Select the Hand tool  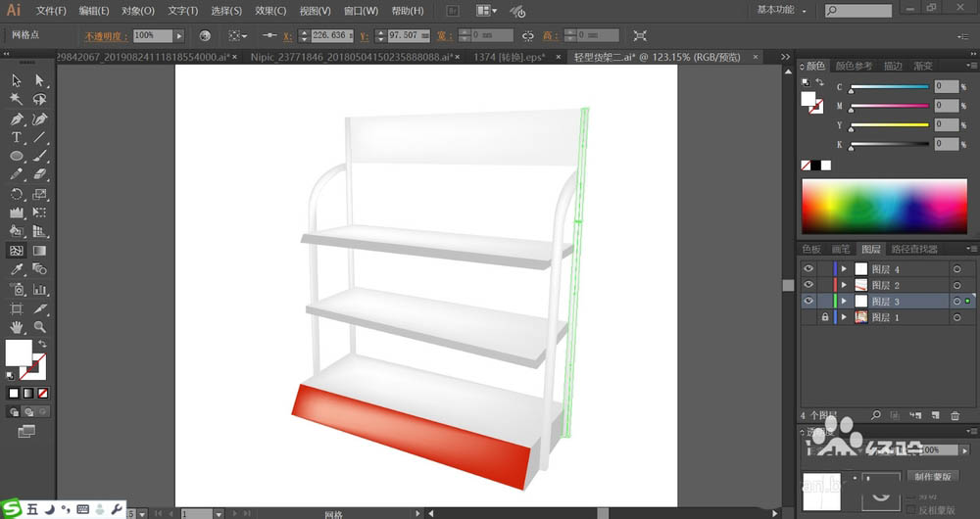click(x=17, y=327)
